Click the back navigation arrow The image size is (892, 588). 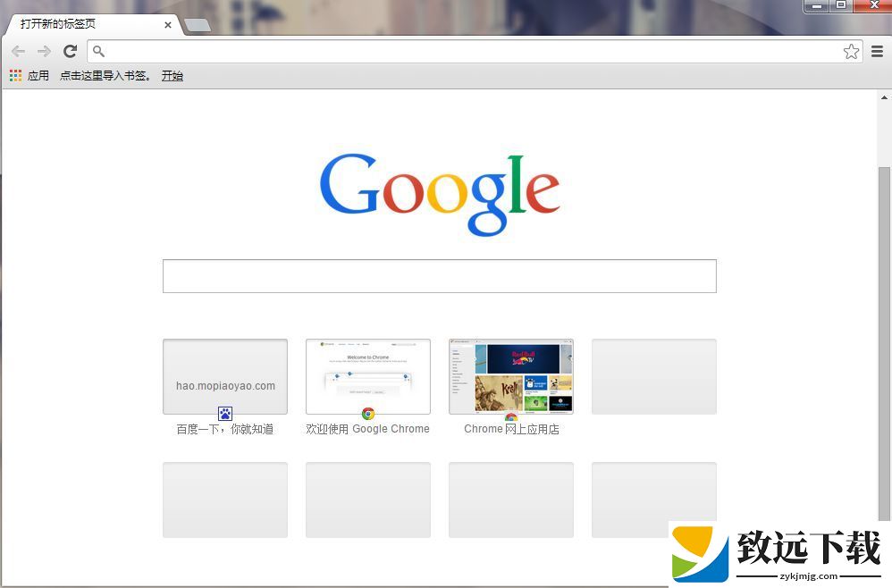pyautogui.click(x=18, y=52)
